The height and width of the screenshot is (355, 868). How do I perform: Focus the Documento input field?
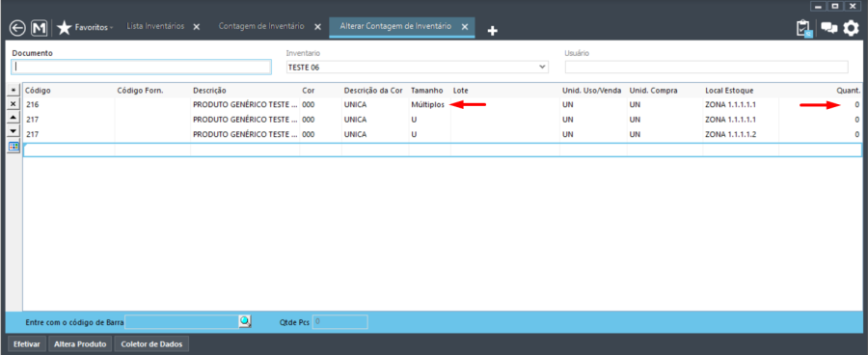tap(141, 67)
